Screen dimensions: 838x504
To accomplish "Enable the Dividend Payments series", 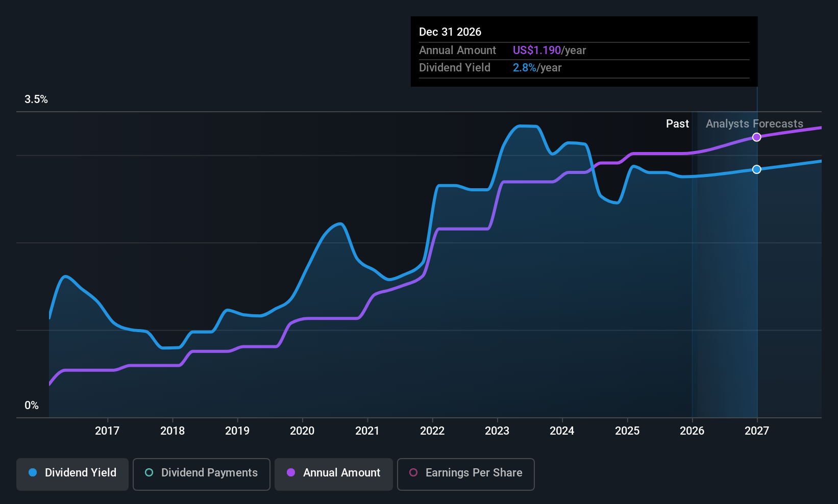I will click(x=202, y=474).
